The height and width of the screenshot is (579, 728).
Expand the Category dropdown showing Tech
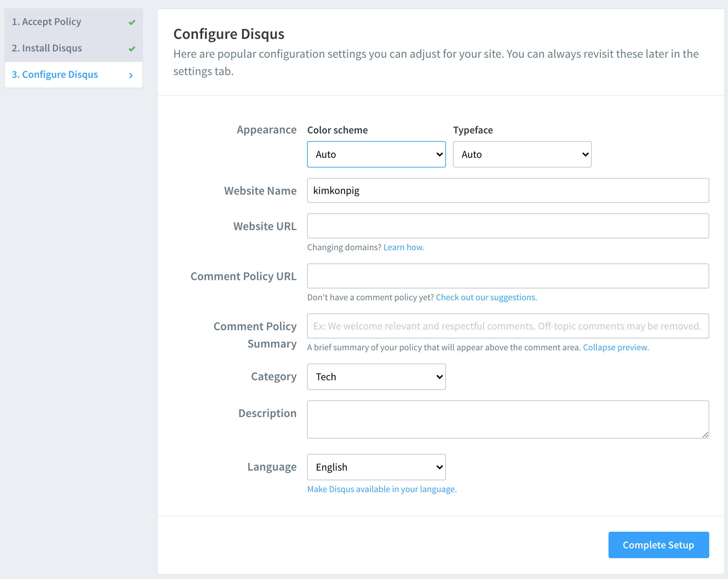click(377, 377)
